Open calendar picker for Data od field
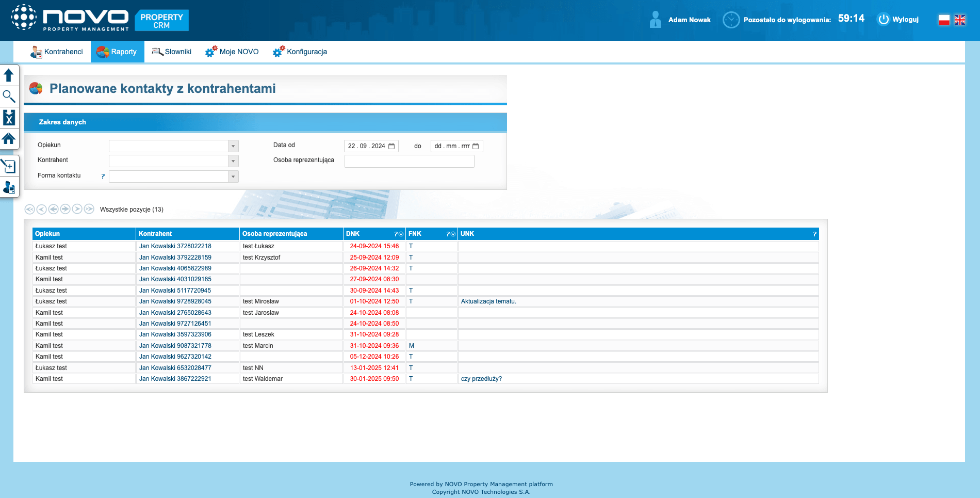The height and width of the screenshot is (498, 980). coord(391,146)
